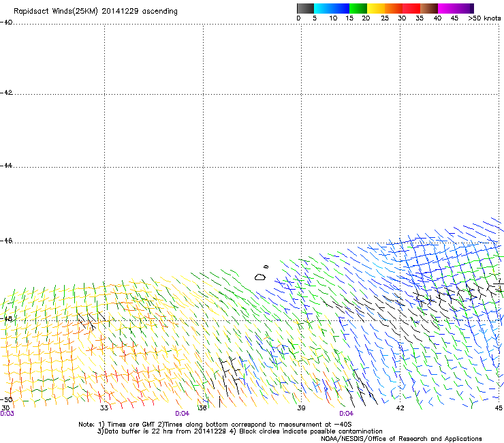The height and width of the screenshot is (443, 504).
Task: Click the '>50 knots' legend label
Action: point(484,18)
